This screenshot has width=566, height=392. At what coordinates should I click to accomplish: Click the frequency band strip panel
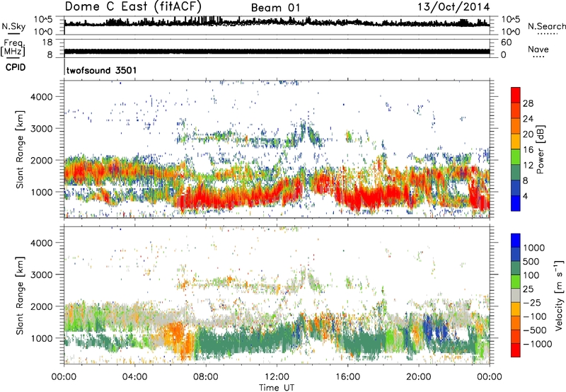[x=277, y=48]
